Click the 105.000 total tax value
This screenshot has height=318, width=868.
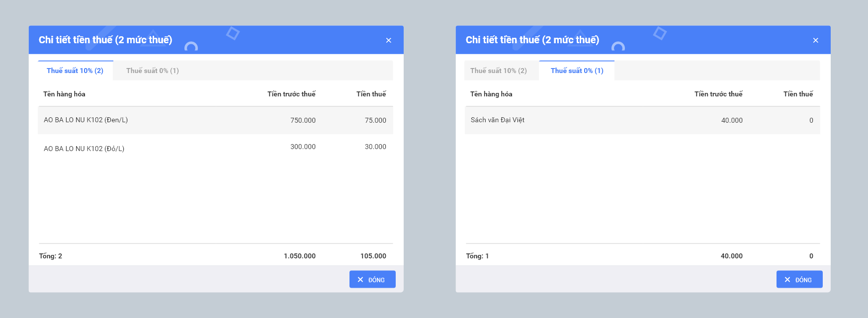click(373, 256)
